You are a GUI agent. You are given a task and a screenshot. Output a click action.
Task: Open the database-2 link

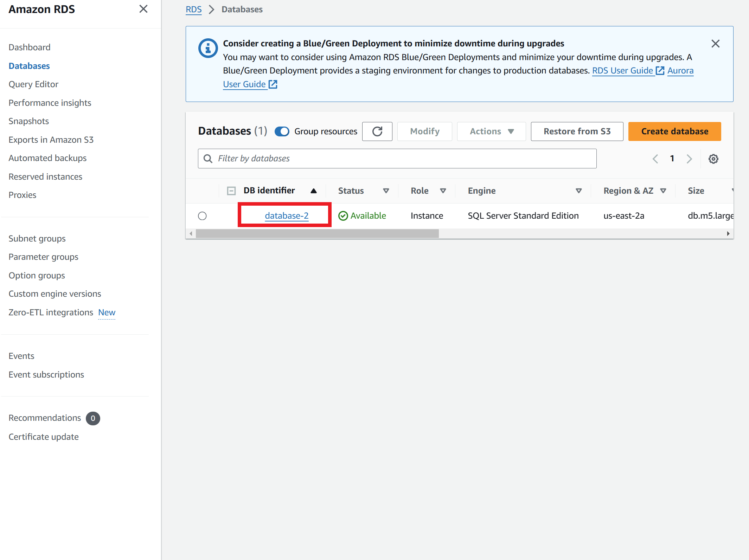coord(286,216)
